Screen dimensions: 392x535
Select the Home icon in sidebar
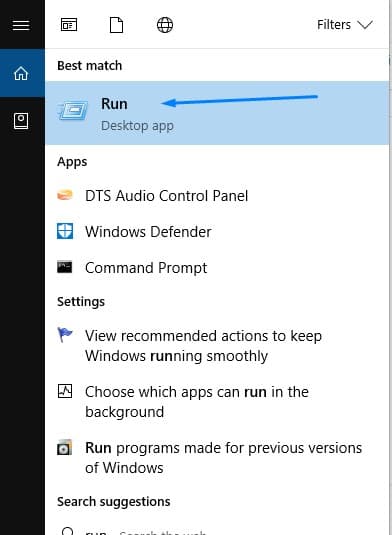[21, 73]
